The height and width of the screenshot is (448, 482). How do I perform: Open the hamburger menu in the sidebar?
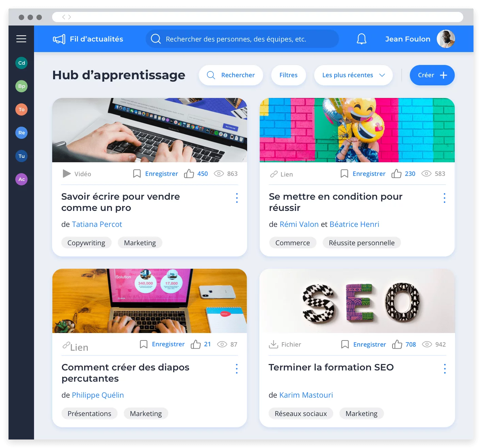[21, 39]
